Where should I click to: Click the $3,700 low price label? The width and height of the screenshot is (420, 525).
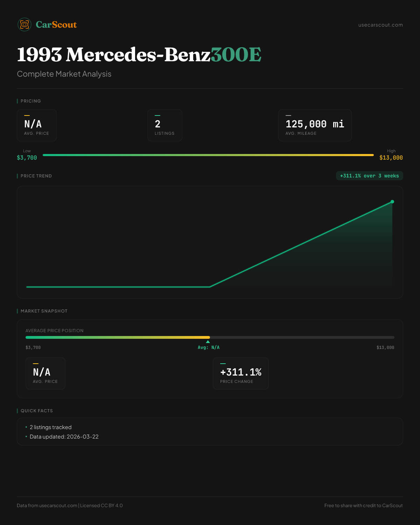tap(27, 158)
